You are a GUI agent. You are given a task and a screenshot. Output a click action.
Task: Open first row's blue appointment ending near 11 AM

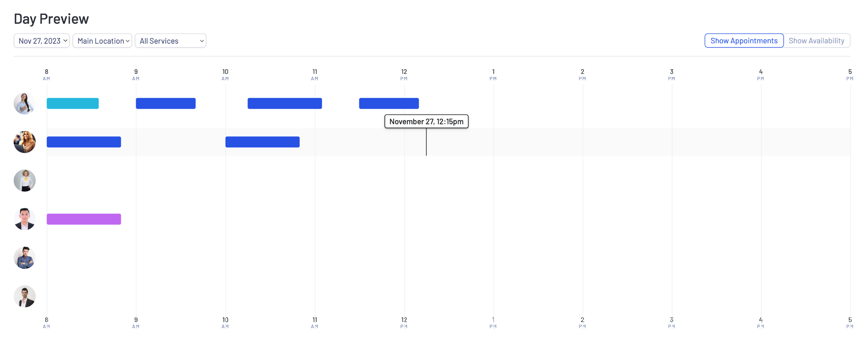285,104
